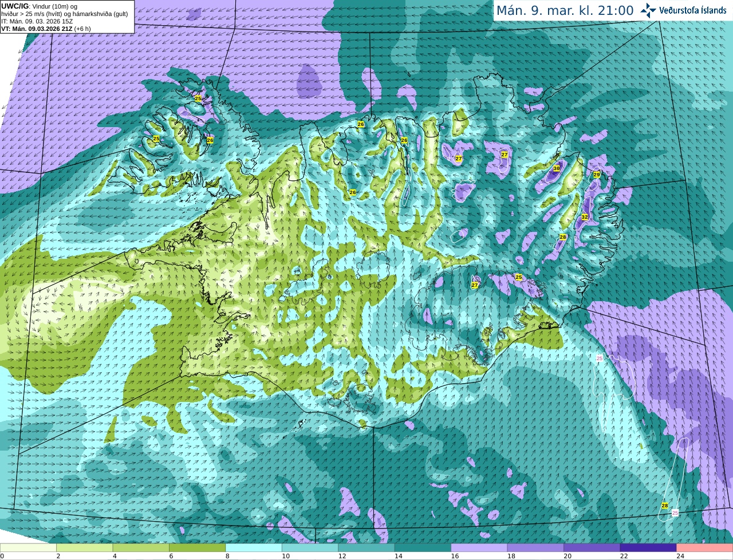Screen dimensions: 733x560
Task: Click the scale label 14
Action: [x=399, y=556]
